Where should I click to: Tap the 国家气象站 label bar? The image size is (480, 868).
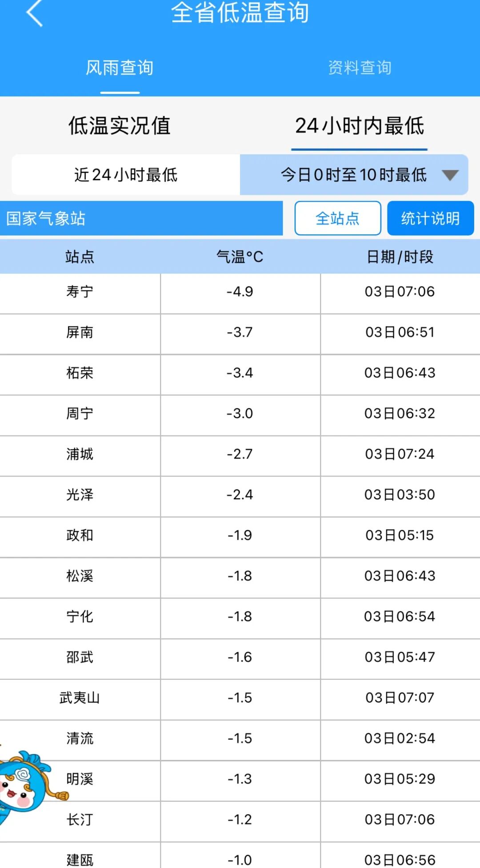[141, 218]
